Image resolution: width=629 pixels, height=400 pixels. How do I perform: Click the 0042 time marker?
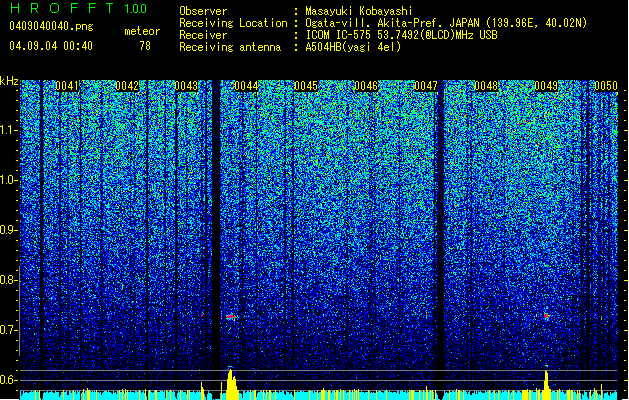(127, 86)
